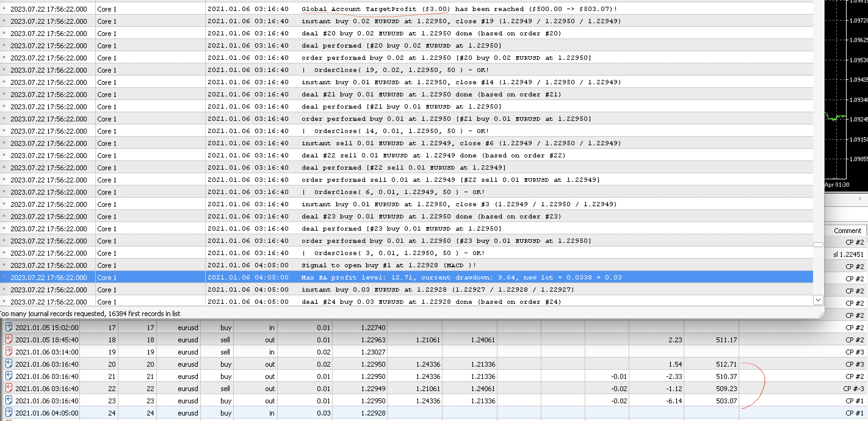Select the 'OrderClose( 3, 0.01' line

(406, 253)
